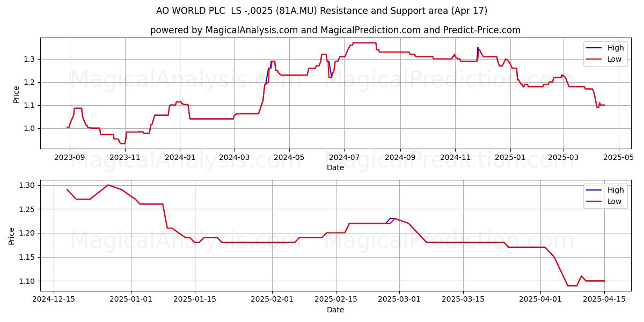644x322 pixels.
Task: Click the '1.1' price tick in upper chart
Action: click(x=30, y=105)
